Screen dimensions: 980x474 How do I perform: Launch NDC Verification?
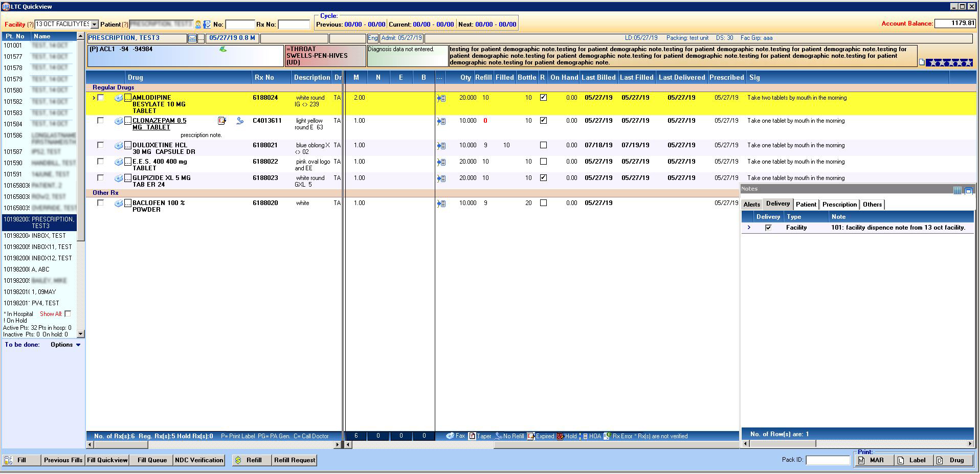[x=199, y=460]
